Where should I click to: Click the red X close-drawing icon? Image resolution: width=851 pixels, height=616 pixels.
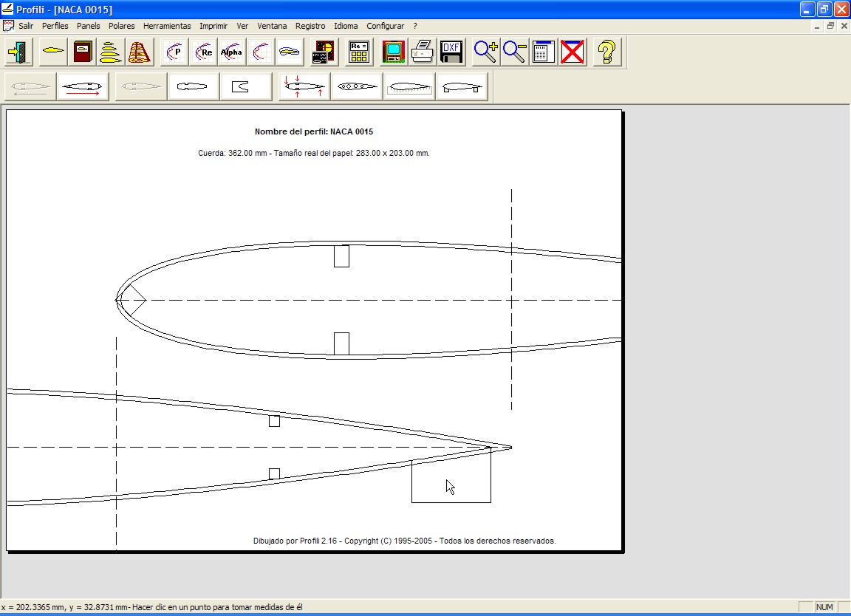coord(573,52)
